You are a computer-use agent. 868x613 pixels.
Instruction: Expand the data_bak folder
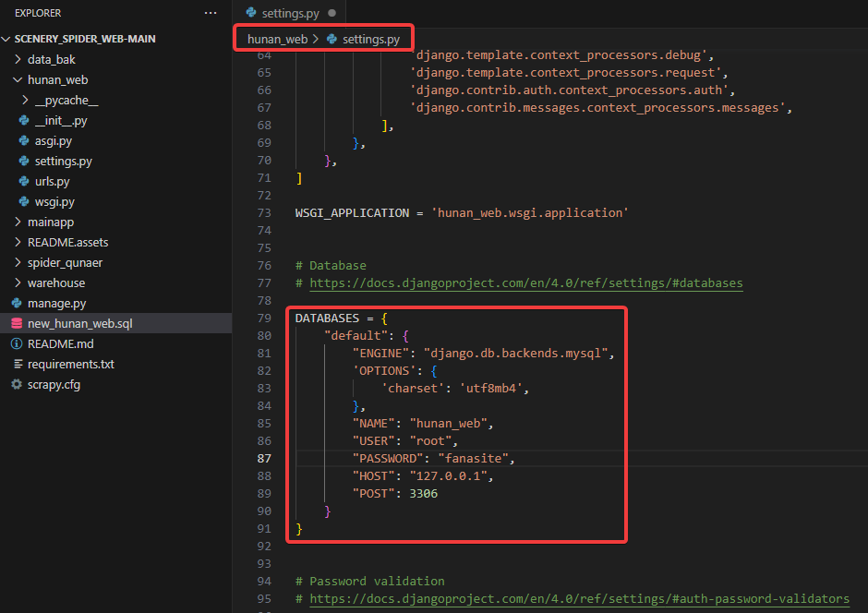point(18,59)
